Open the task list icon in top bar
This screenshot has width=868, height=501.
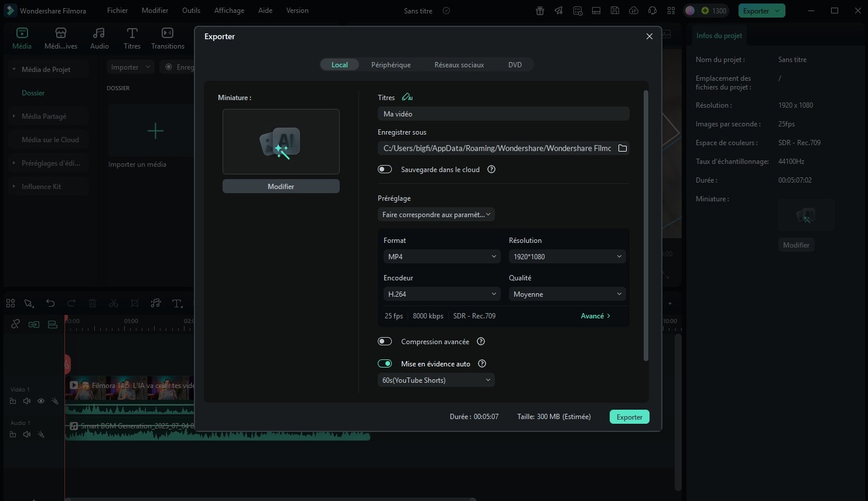coord(577,11)
